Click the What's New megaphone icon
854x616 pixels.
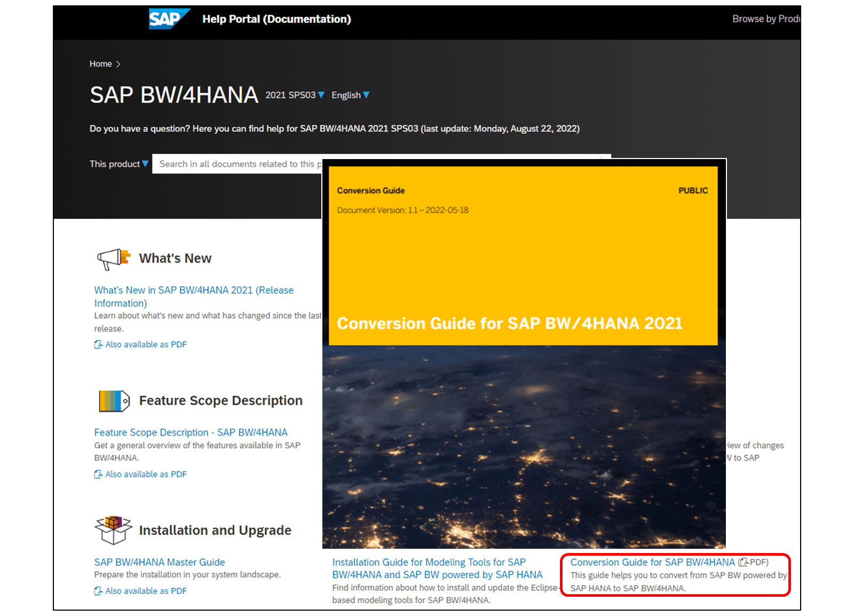coord(114,259)
